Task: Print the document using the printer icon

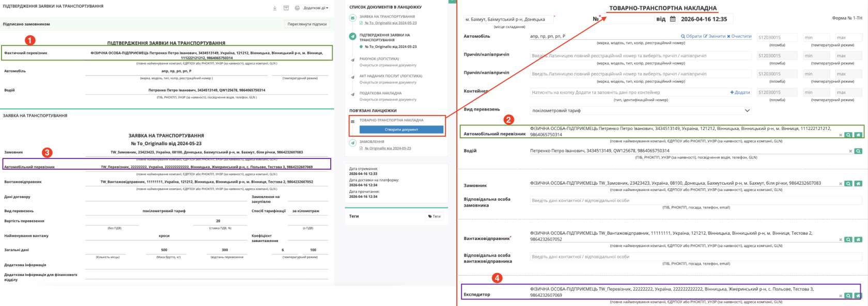Action: click(297, 8)
